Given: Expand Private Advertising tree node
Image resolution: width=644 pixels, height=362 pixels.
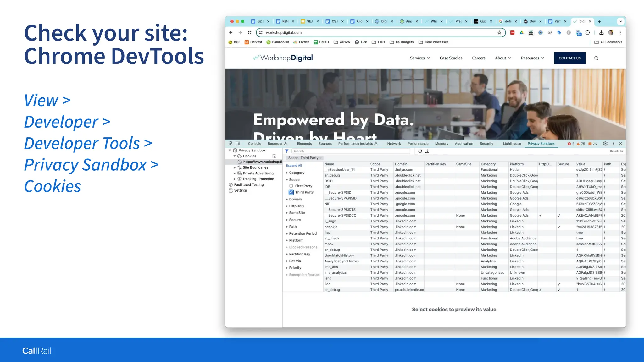Looking at the screenshot, I should click(x=235, y=173).
